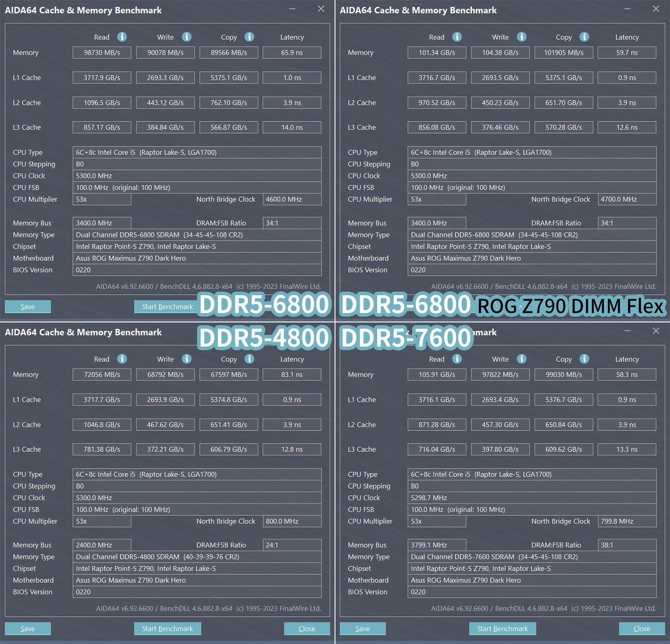Click Write info icon above 68792 MB/s
This screenshot has height=644, width=670.
click(187, 359)
